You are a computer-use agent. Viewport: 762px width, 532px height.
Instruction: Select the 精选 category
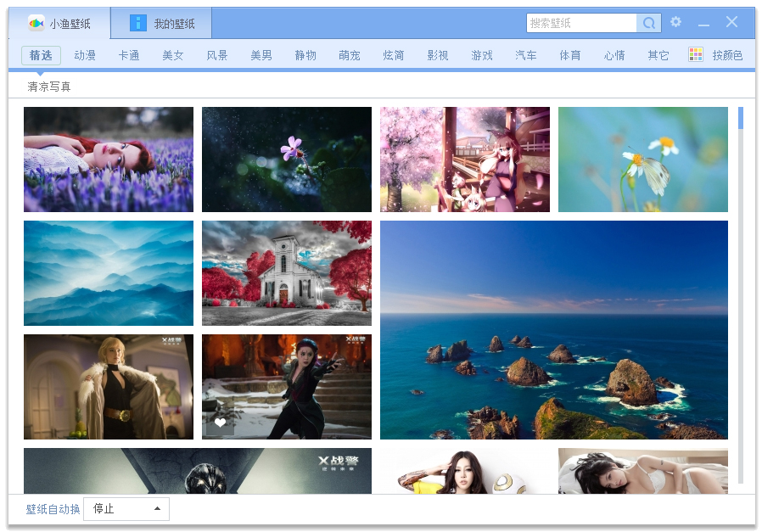(x=41, y=55)
